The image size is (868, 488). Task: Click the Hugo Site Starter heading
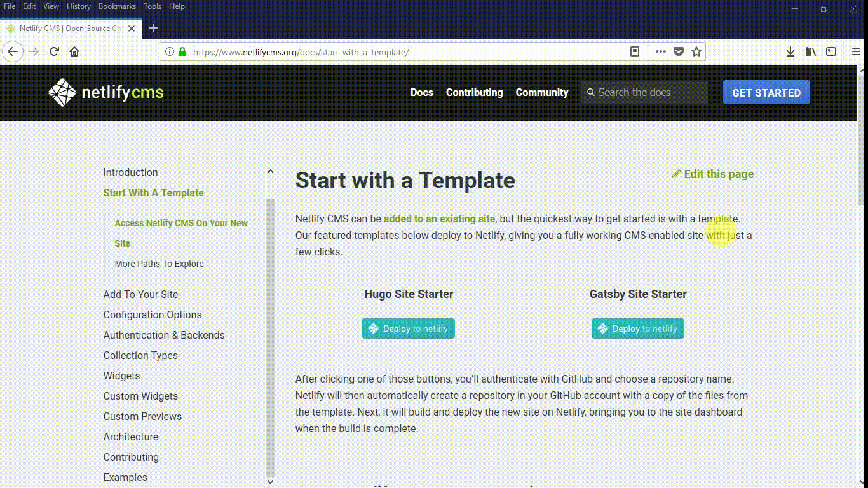(x=409, y=294)
